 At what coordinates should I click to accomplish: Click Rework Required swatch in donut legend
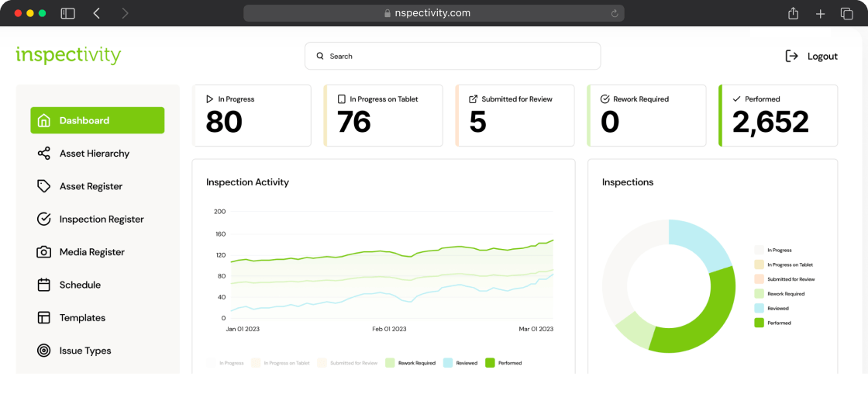(x=759, y=293)
